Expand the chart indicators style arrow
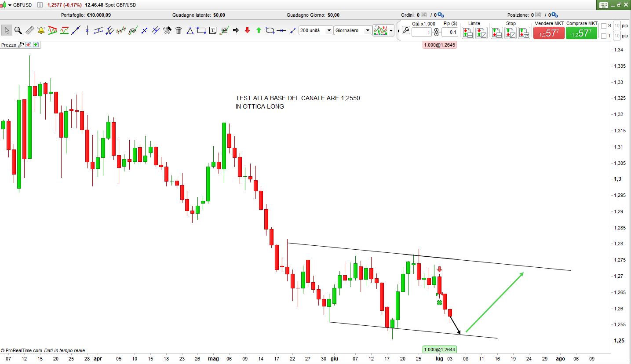Image resolution: width=631 pixels, height=364 pixels. [x=391, y=30]
